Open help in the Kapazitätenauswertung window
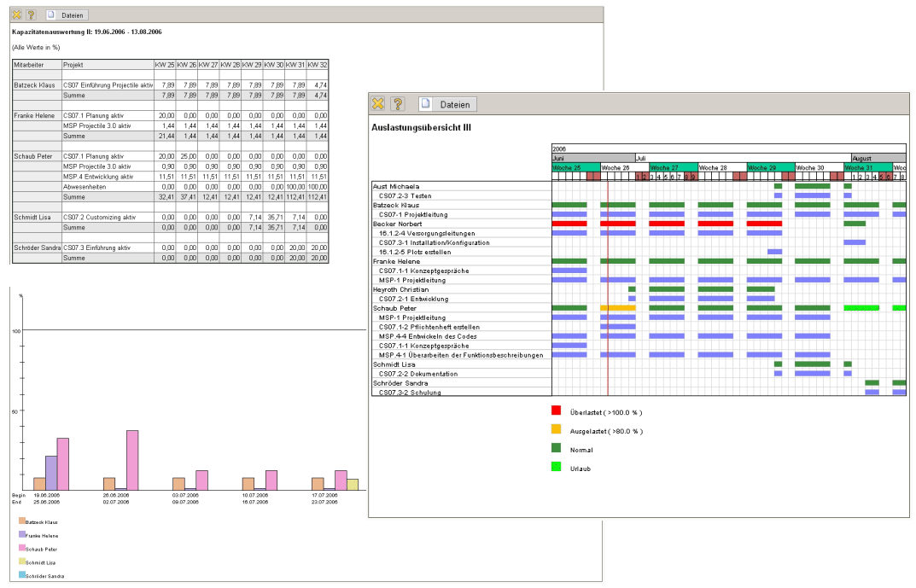The image size is (916, 588). point(31,15)
